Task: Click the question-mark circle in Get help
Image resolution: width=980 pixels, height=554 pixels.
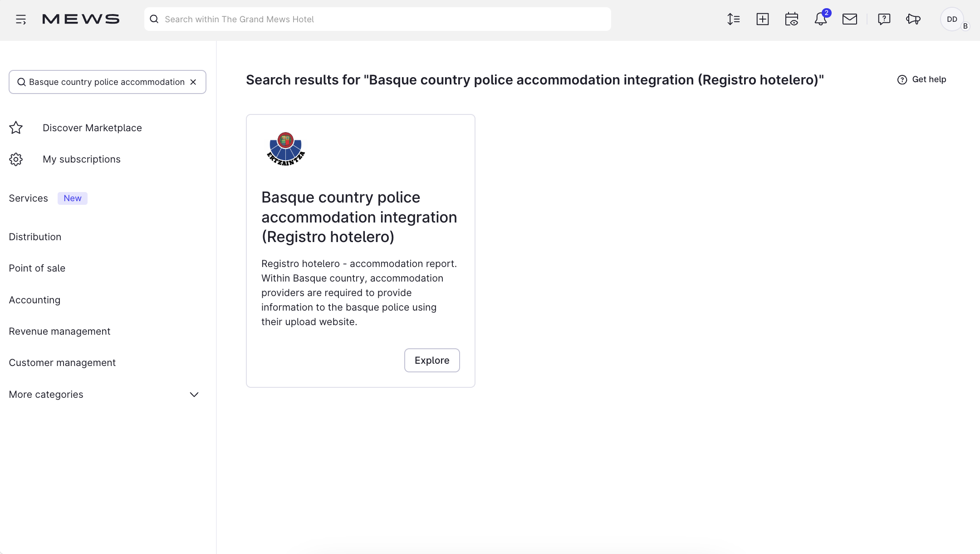Action: [902, 79]
